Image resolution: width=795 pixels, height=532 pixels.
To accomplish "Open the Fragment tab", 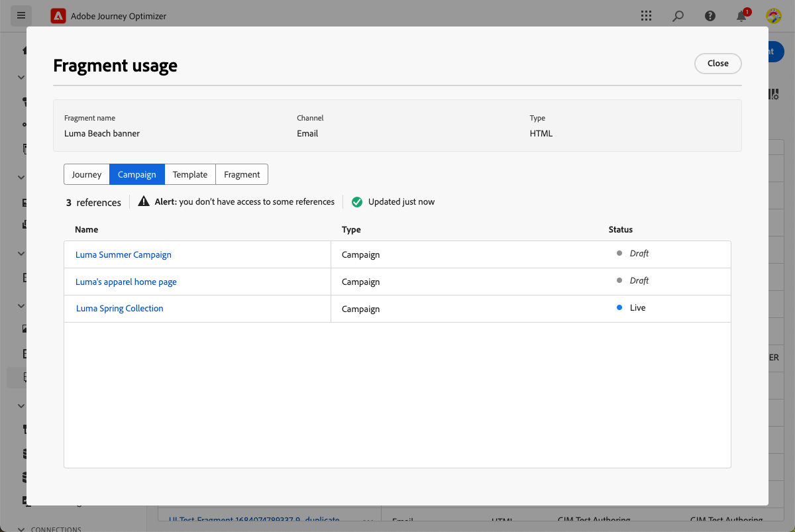I will click(242, 174).
